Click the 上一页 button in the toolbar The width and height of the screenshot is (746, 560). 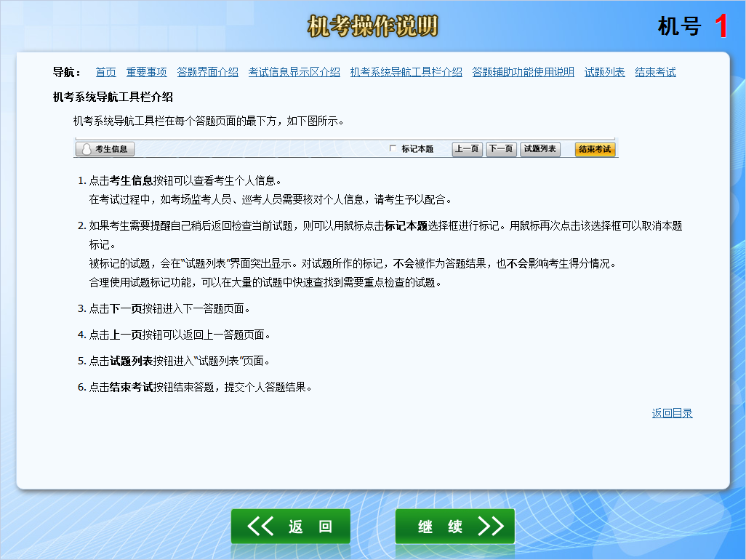pyautogui.click(x=466, y=148)
